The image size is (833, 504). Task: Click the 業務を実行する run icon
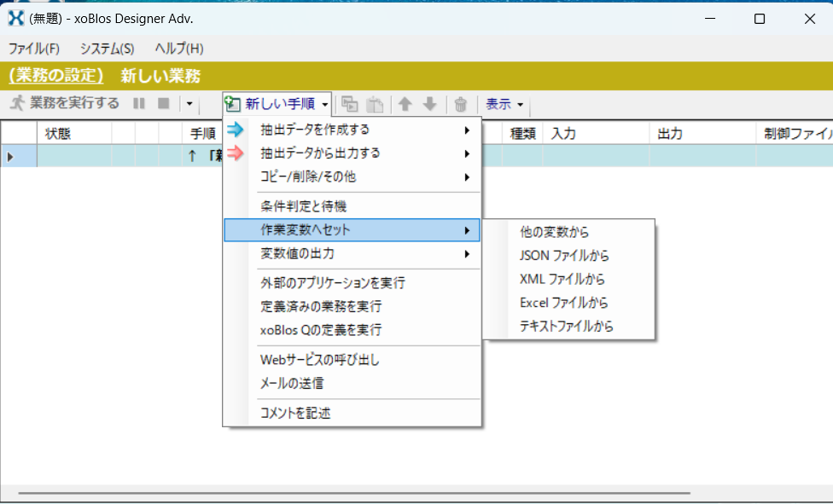[15, 104]
